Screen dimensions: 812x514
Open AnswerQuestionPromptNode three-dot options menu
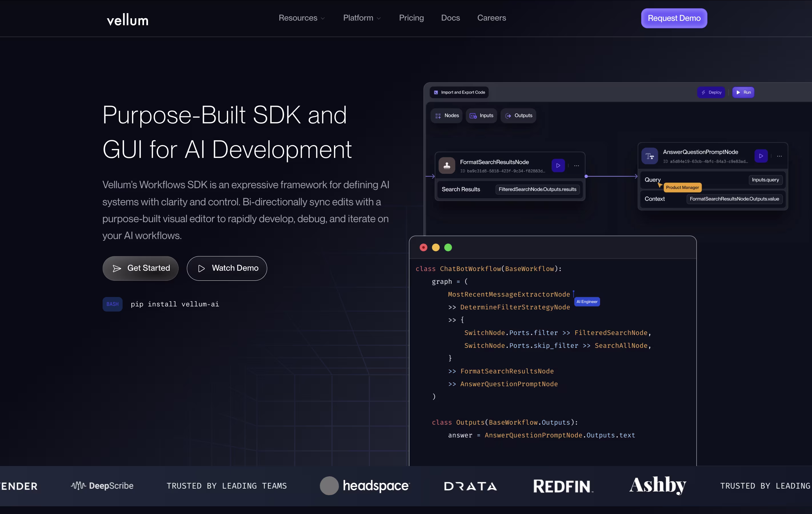click(779, 156)
